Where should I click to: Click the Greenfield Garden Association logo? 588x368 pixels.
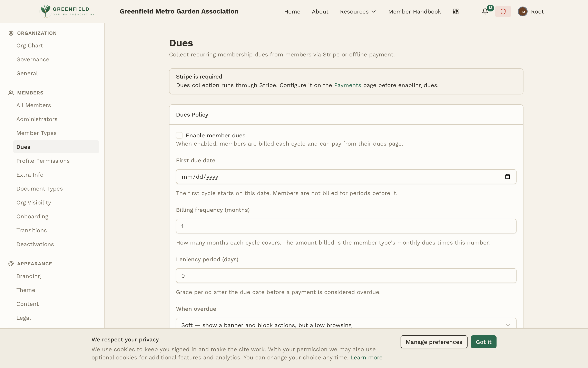(x=67, y=11)
